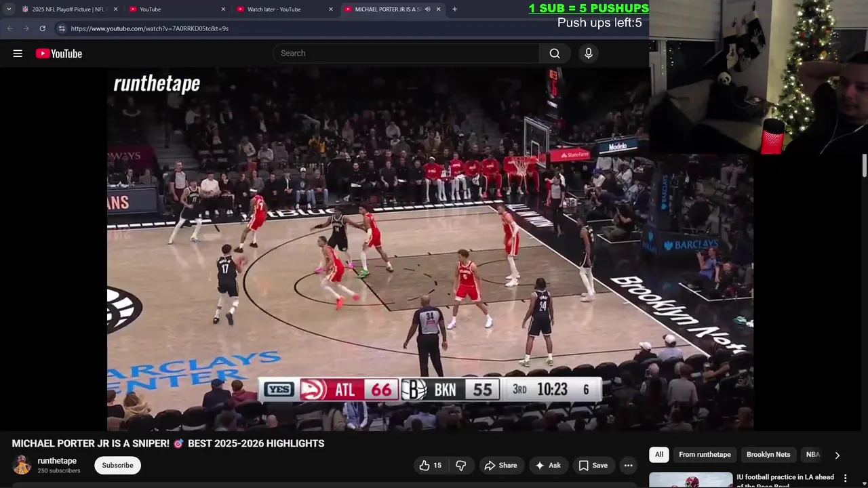The image size is (868, 488).
Task: Save the video to a playlist
Action: point(593,466)
